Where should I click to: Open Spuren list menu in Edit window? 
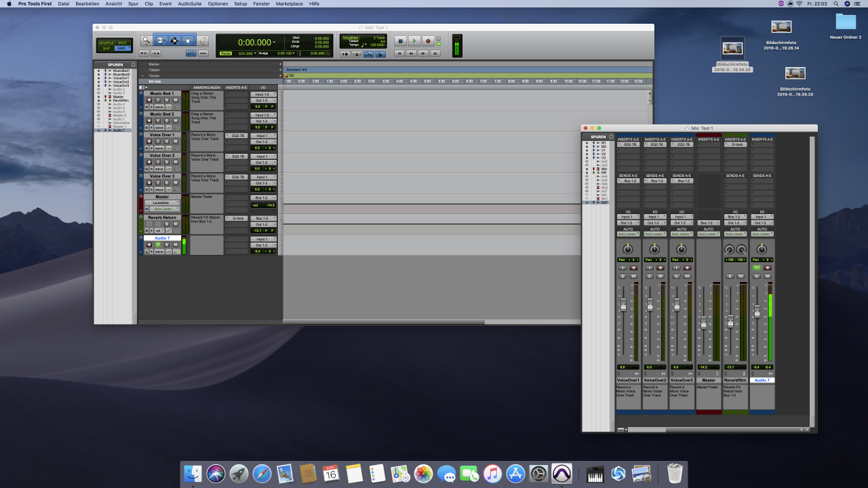click(x=134, y=64)
